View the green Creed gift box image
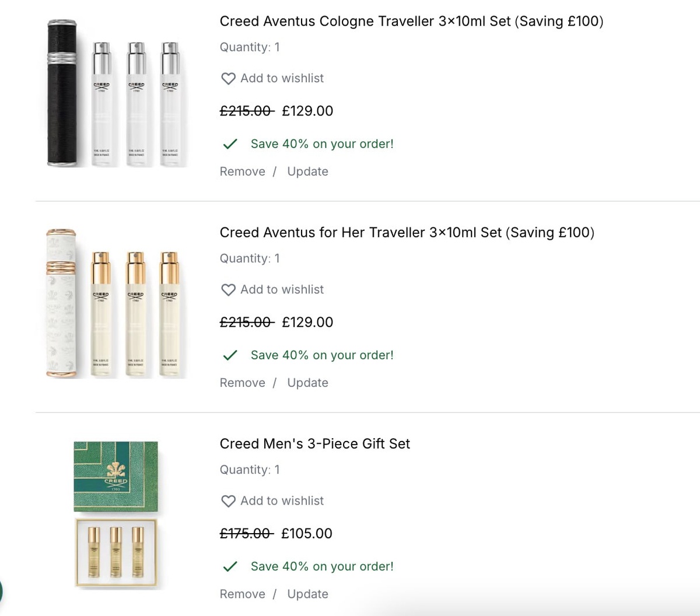 click(x=116, y=476)
